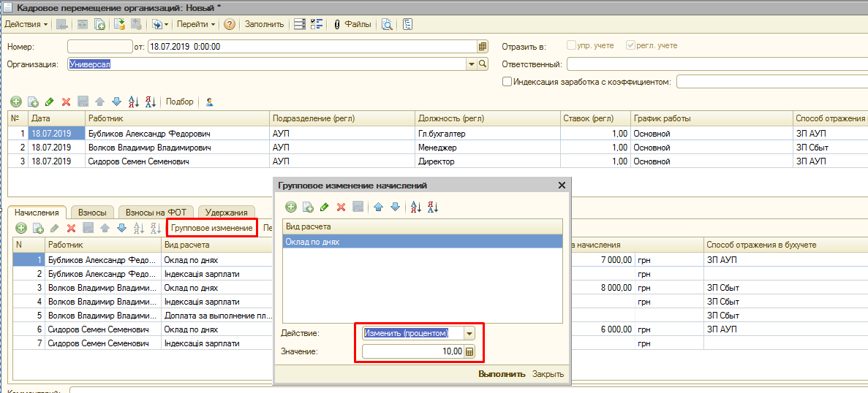Screen dimensions: 868x393
Task: Sort descending in the dialog toolbar
Action: [x=432, y=207]
